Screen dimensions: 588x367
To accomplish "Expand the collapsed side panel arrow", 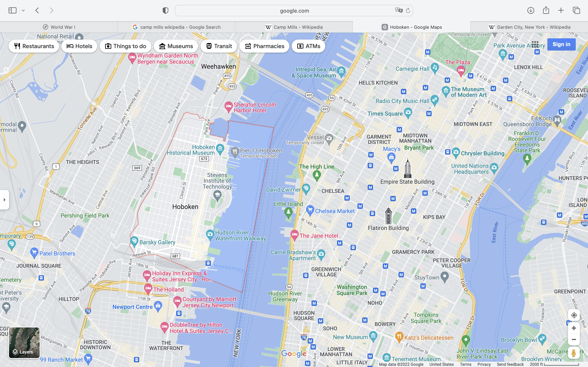I will pyautogui.click(x=4, y=200).
